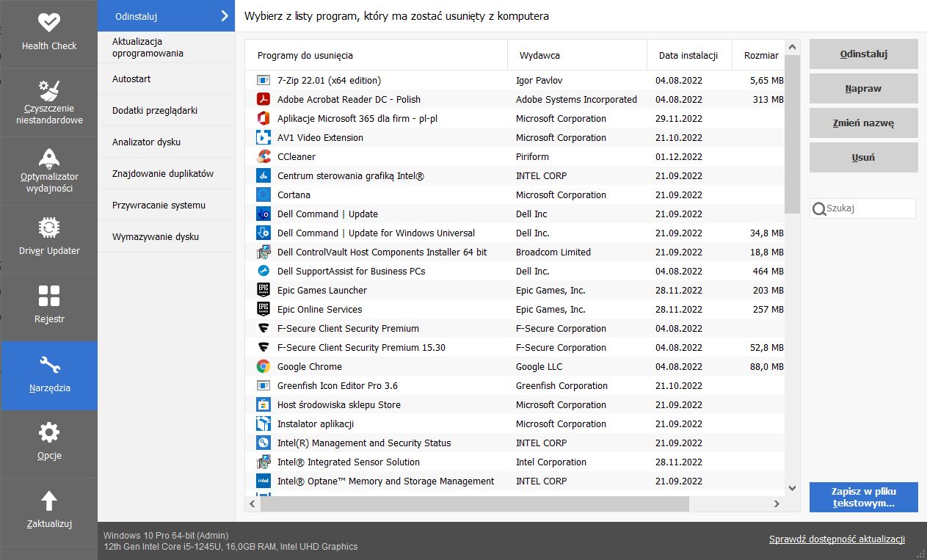Viewport: 927px width, 560px height.
Task: Click Broadcom Limited publisher cell
Action: [553, 252]
